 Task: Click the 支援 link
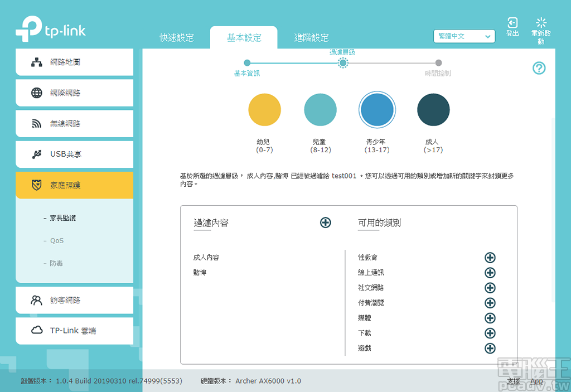coord(512,381)
